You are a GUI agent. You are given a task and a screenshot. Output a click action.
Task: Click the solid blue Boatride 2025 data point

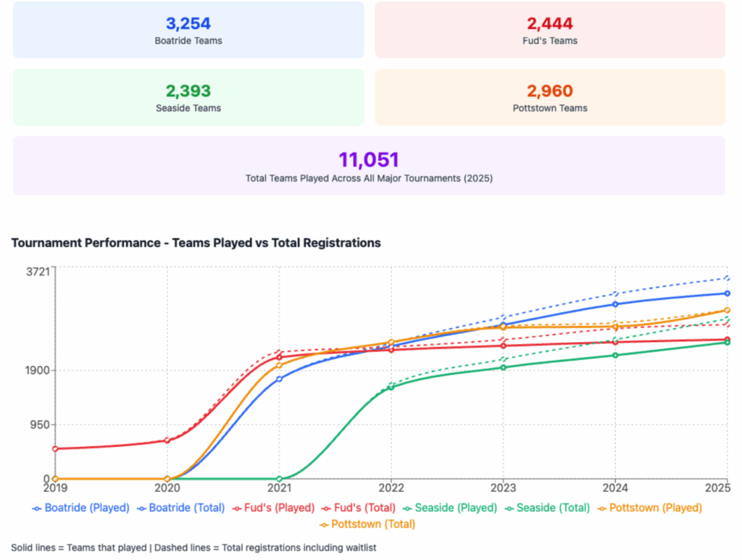(x=727, y=293)
